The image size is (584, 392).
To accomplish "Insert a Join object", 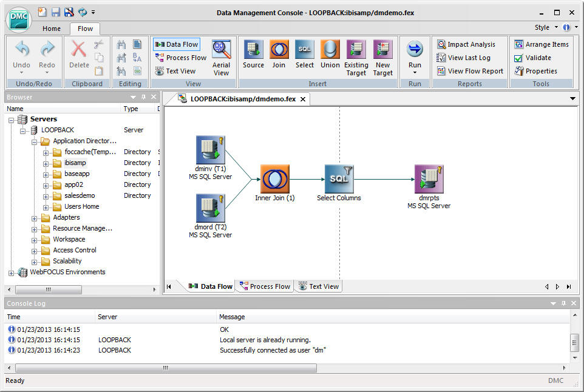I will (279, 55).
